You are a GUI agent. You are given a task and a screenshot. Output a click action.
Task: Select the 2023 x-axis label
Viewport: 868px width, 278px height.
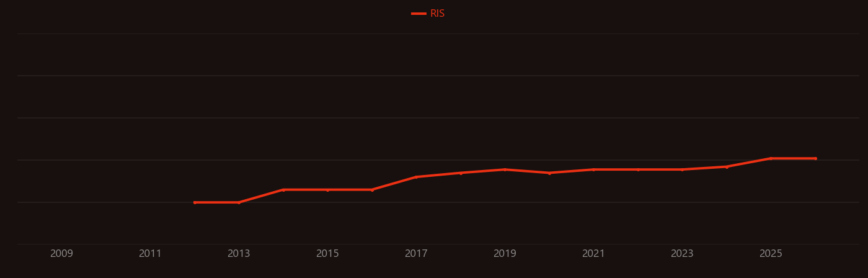[x=682, y=254]
